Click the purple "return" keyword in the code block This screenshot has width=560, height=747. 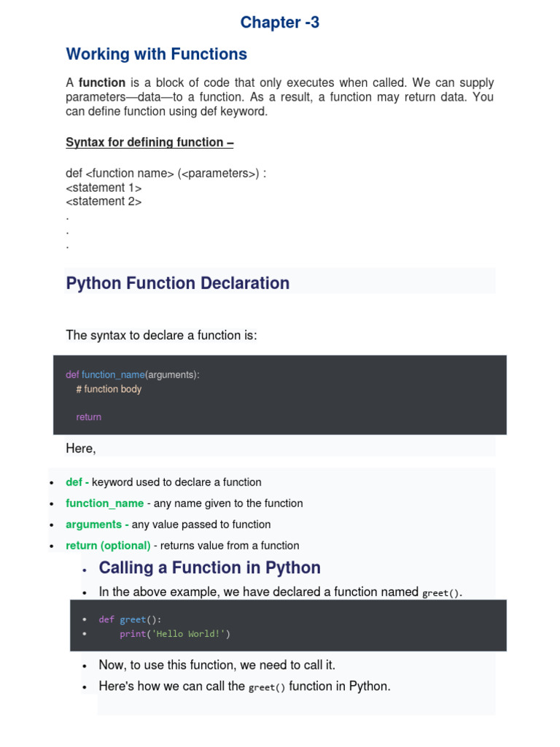[88, 417]
